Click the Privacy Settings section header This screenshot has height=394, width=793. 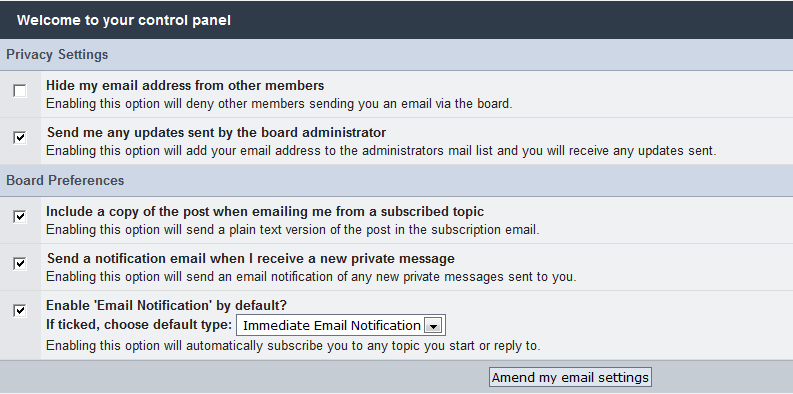pos(57,55)
